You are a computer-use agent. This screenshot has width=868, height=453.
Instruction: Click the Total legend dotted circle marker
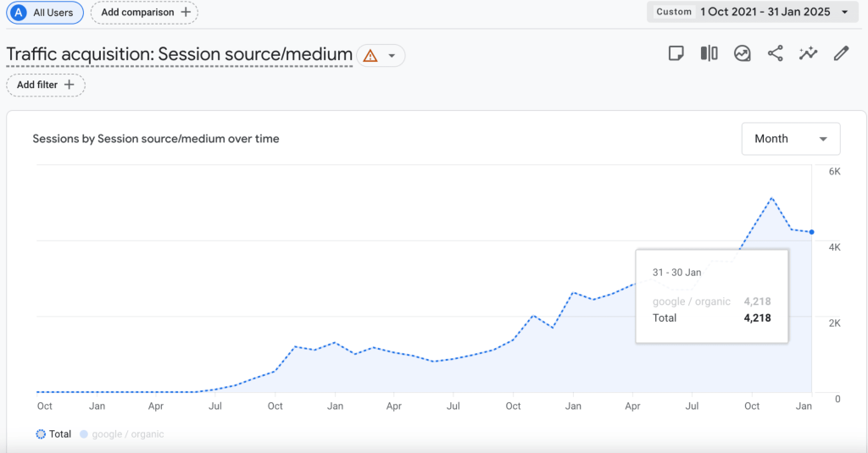point(41,434)
